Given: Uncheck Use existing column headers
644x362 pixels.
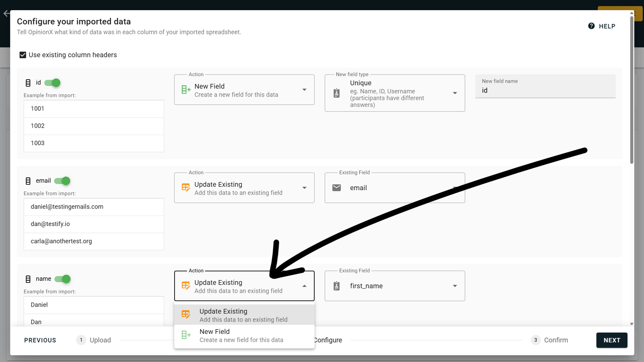Looking at the screenshot, I should (x=23, y=55).
